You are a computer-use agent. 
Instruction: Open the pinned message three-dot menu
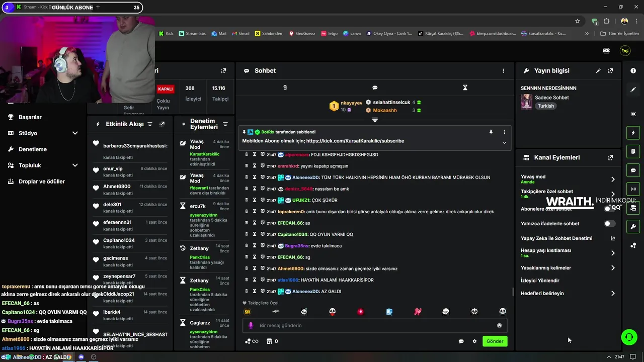[504, 132]
